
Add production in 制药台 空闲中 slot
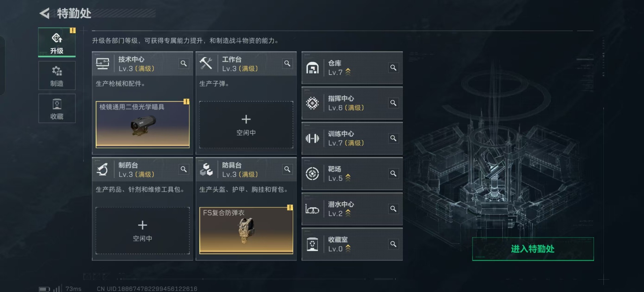[x=143, y=230]
